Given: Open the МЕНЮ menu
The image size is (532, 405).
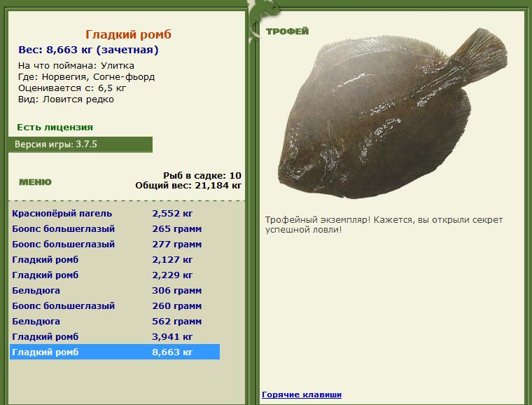Looking at the screenshot, I should (x=35, y=182).
